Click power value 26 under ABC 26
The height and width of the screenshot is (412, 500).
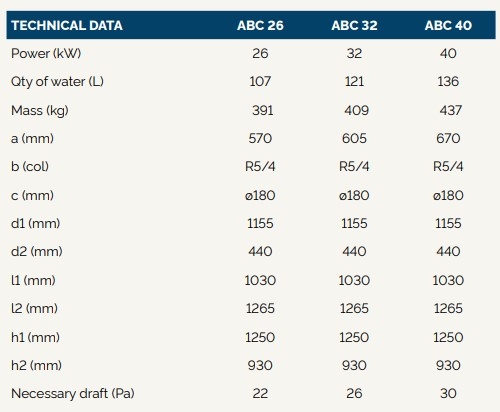click(260, 54)
